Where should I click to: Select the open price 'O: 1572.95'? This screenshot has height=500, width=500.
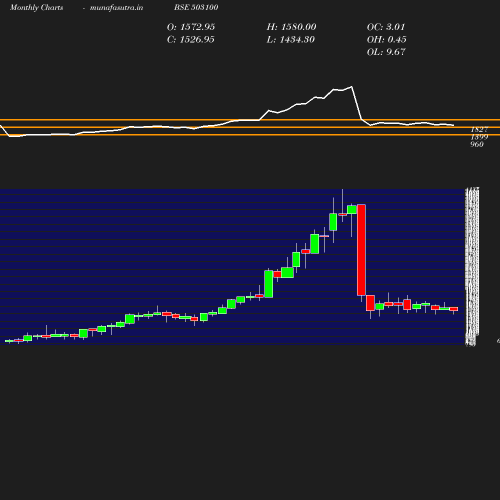(x=191, y=27)
